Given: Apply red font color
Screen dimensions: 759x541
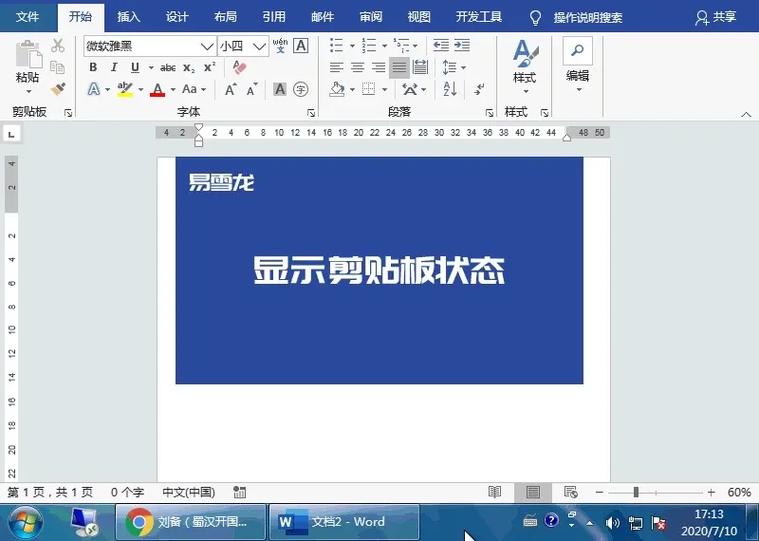Looking at the screenshot, I should (x=157, y=90).
